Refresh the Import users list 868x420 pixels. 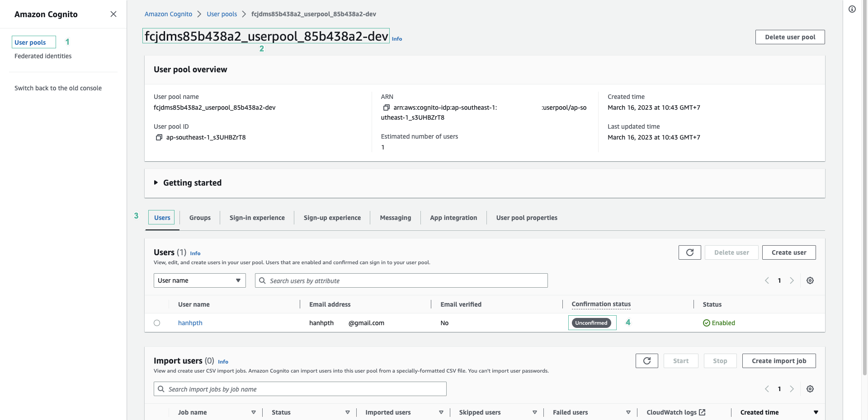coord(646,361)
